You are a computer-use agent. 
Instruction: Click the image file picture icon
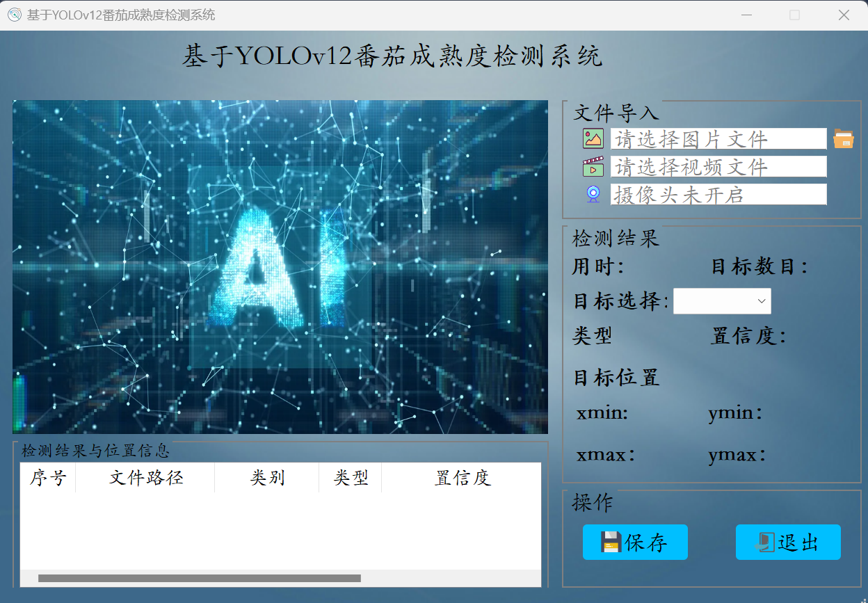click(x=593, y=138)
